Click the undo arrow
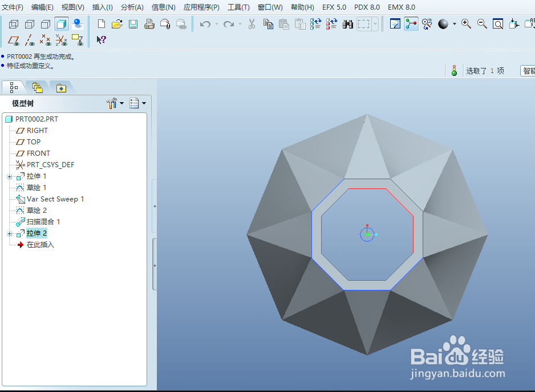Image resolution: width=535 pixels, height=392 pixels. click(205, 24)
